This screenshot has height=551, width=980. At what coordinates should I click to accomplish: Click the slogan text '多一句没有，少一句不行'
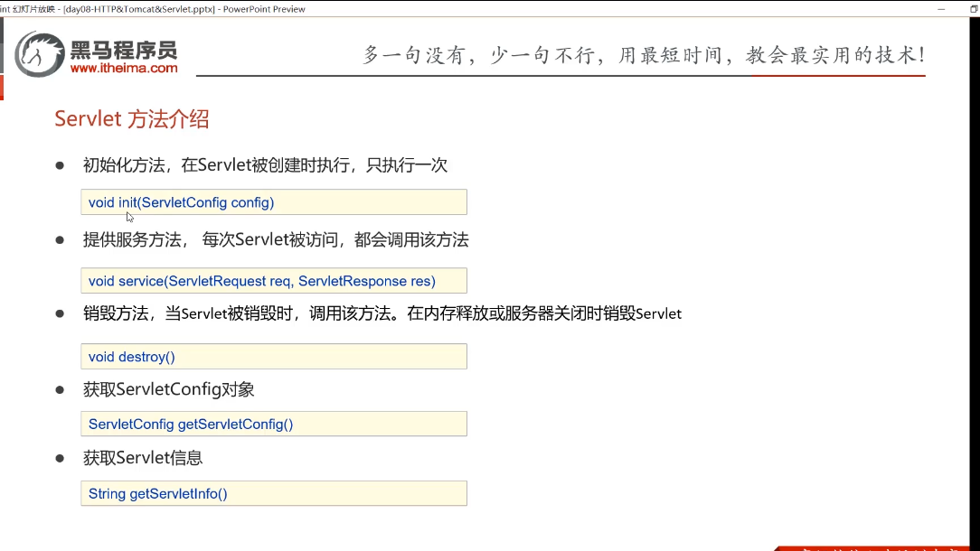[x=478, y=55]
